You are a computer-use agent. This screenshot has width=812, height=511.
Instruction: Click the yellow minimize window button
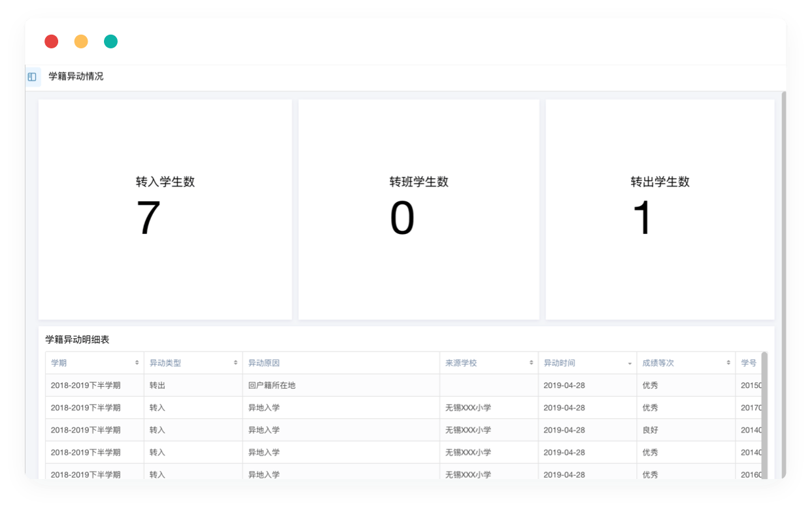[81, 42]
